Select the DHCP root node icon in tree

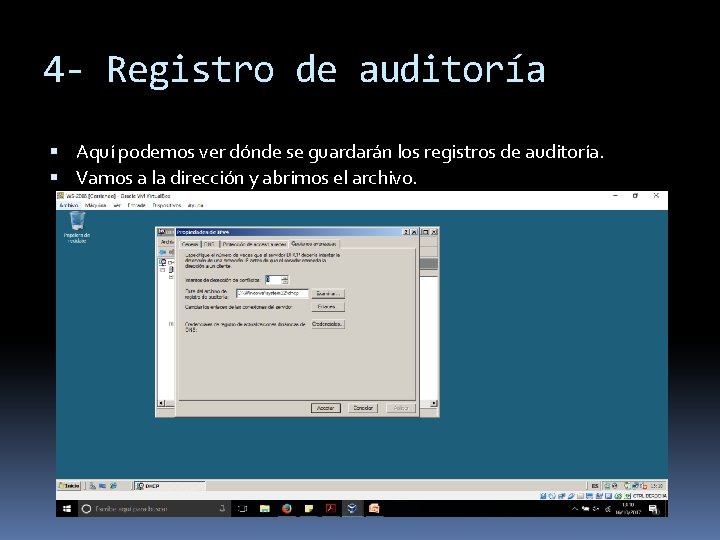point(163,262)
